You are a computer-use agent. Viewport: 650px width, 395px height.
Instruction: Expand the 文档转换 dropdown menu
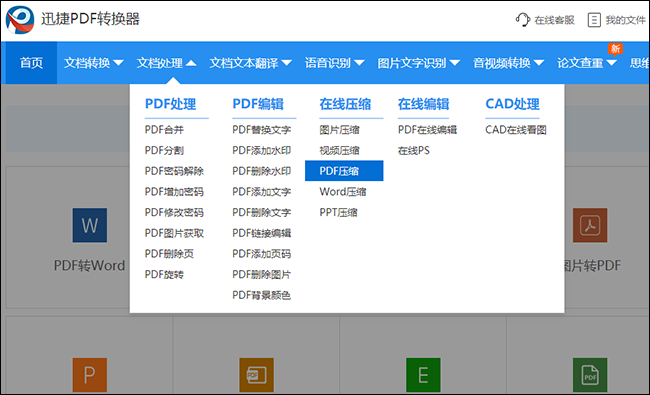[x=94, y=63]
